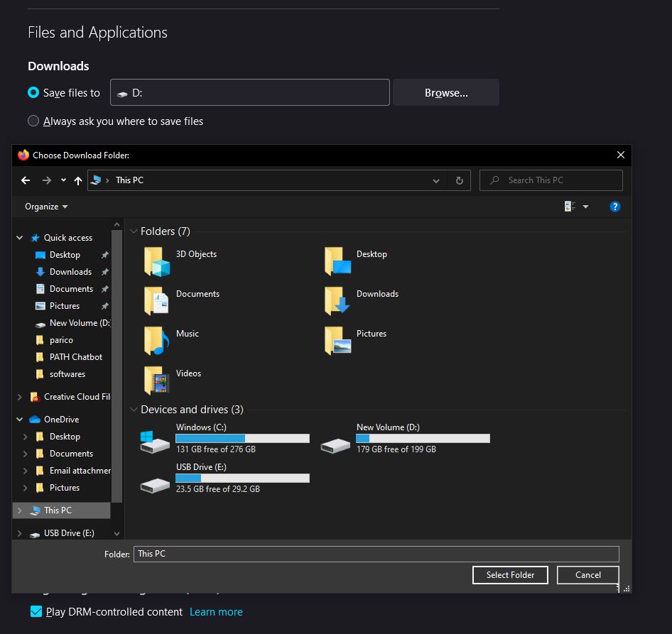Collapse the Quick access tree section
This screenshot has width=672, height=634.
pyautogui.click(x=19, y=237)
